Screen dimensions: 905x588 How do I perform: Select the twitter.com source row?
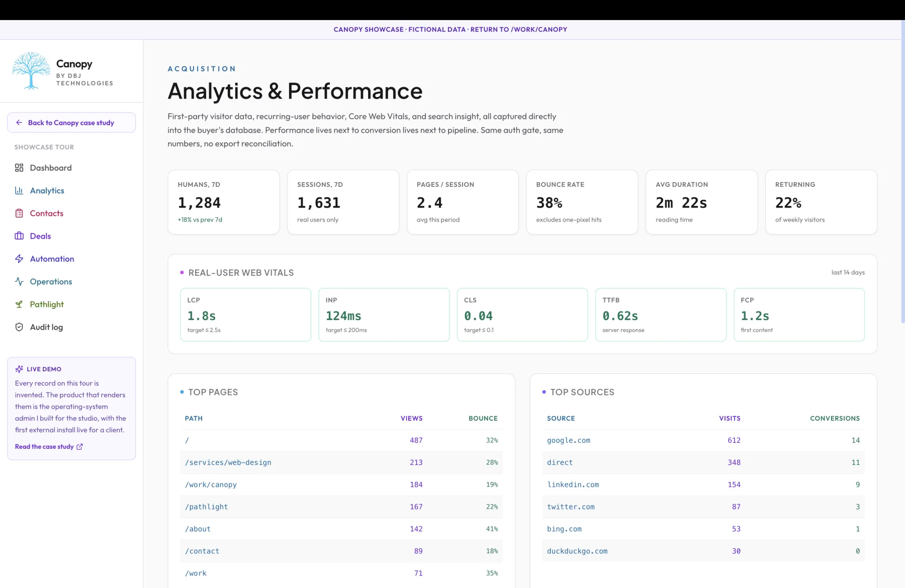(703, 507)
